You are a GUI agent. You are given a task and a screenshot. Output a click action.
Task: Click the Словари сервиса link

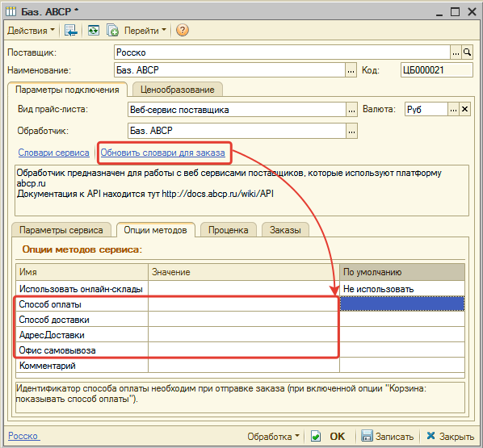pos(53,153)
